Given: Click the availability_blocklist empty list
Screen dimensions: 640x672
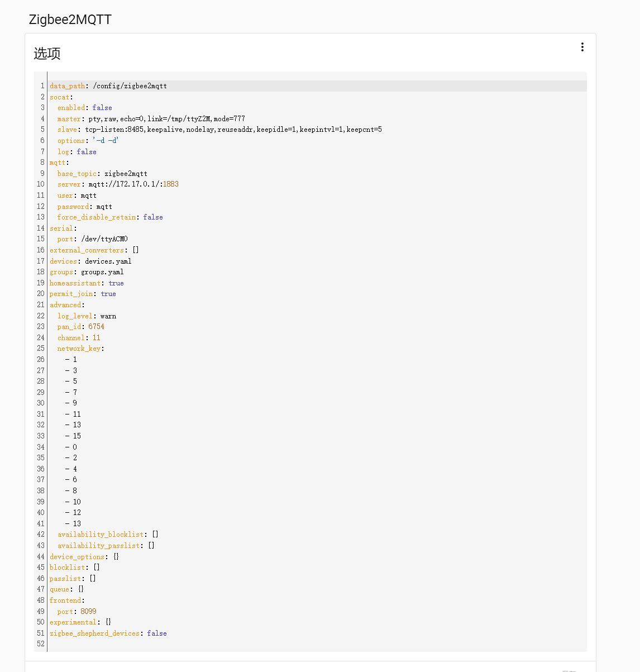Looking at the screenshot, I should [x=155, y=535].
